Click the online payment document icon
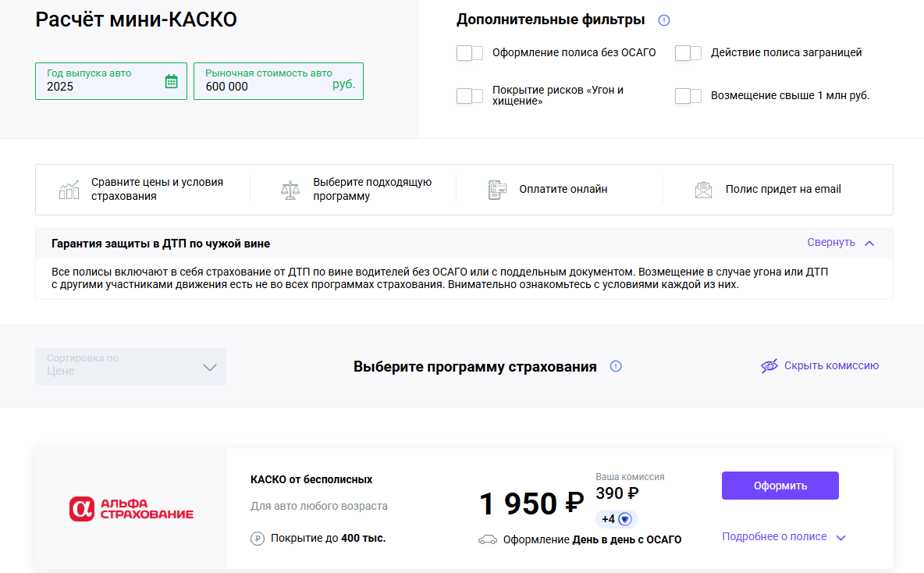Screen dimensions: 924x573 (x=497, y=190)
